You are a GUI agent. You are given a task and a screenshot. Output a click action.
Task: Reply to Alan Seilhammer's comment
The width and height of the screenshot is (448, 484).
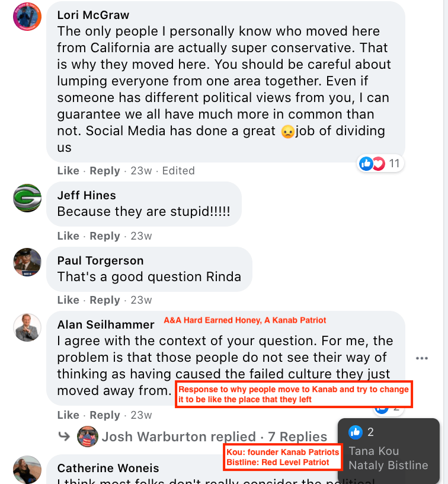click(104, 415)
